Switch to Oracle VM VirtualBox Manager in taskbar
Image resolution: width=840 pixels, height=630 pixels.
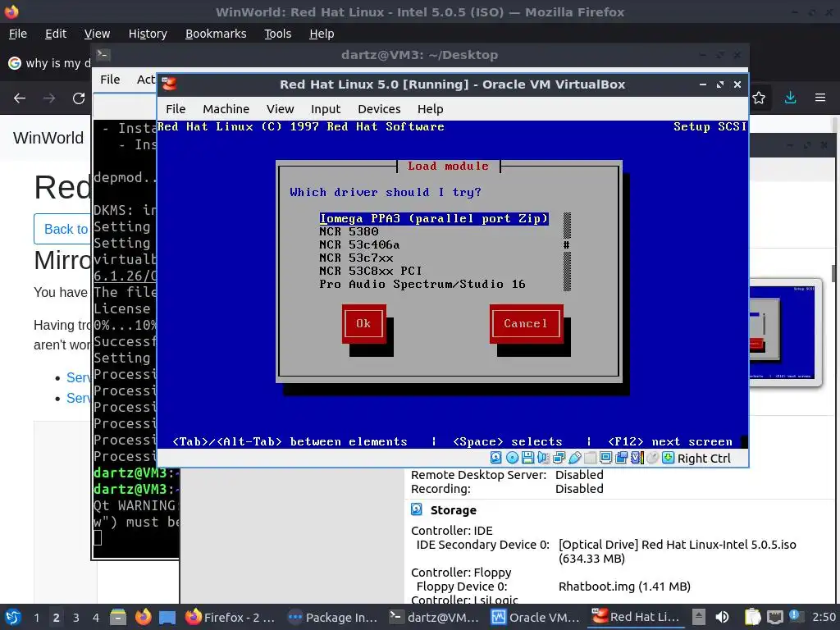point(536,617)
